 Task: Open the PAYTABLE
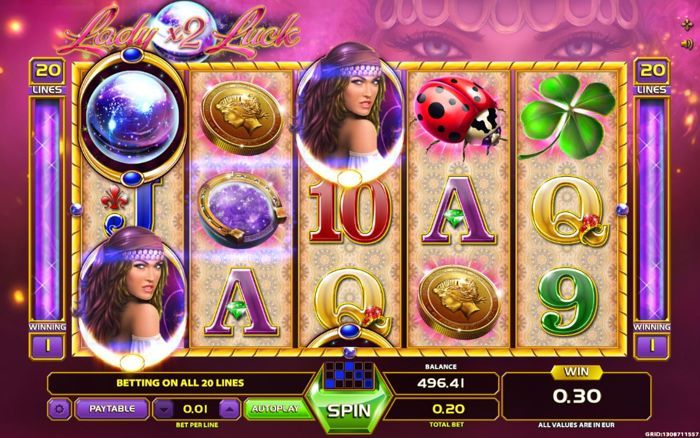coord(112,409)
